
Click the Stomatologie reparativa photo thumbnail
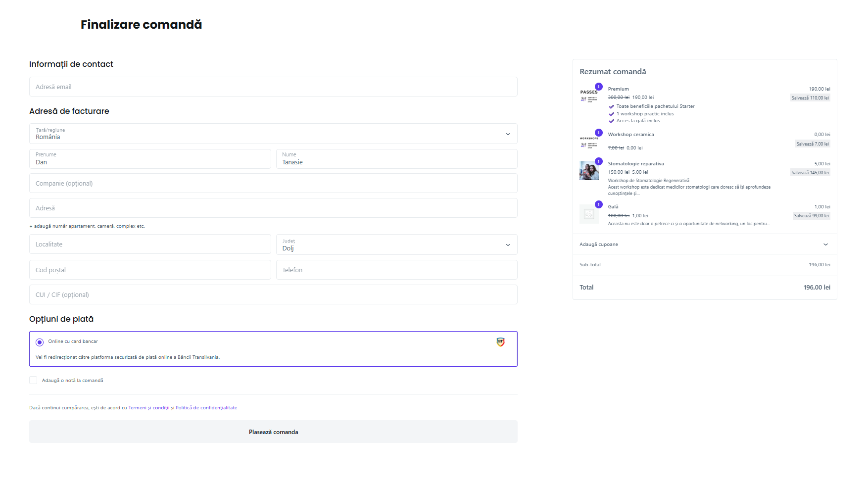(589, 171)
